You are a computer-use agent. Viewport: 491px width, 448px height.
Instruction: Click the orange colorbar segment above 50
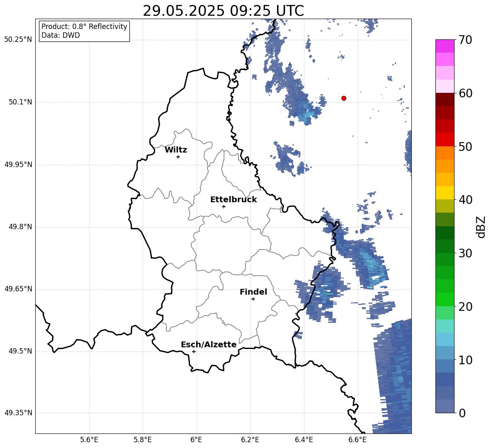pos(445,153)
